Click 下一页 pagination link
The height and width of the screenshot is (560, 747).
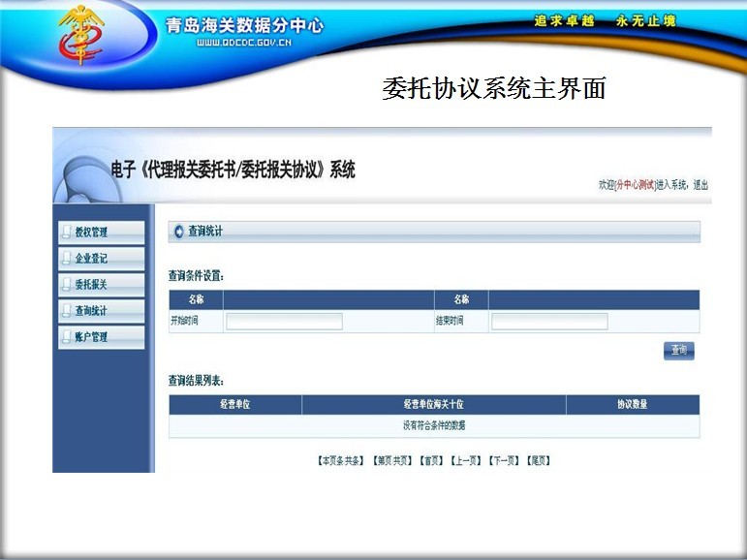point(504,461)
